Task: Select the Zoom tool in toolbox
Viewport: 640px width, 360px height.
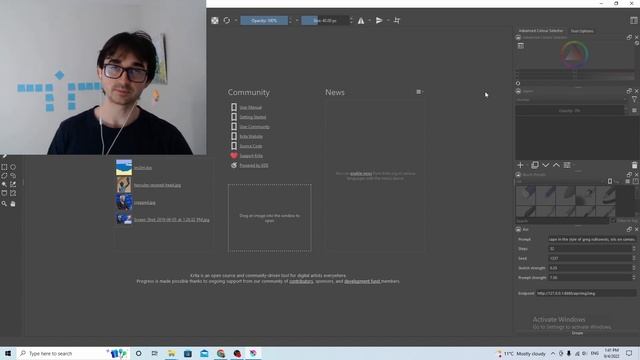Action: click(4, 203)
